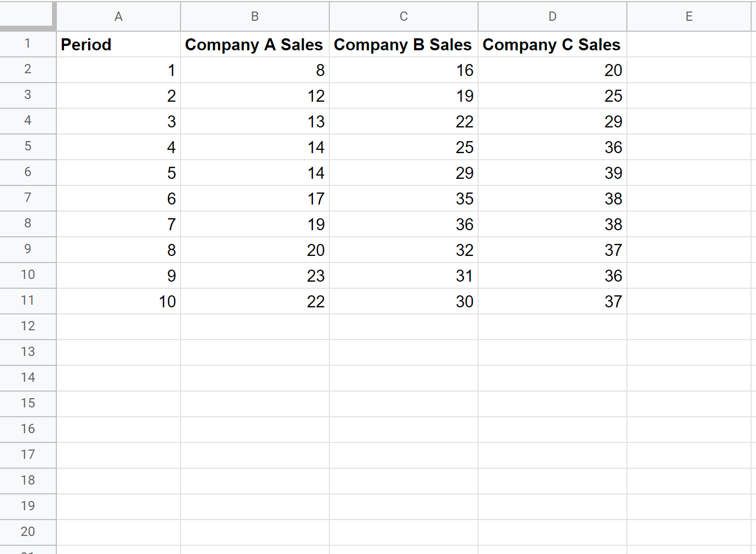The height and width of the screenshot is (554, 756).
Task: Select Company A value 23
Action: (x=255, y=276)
